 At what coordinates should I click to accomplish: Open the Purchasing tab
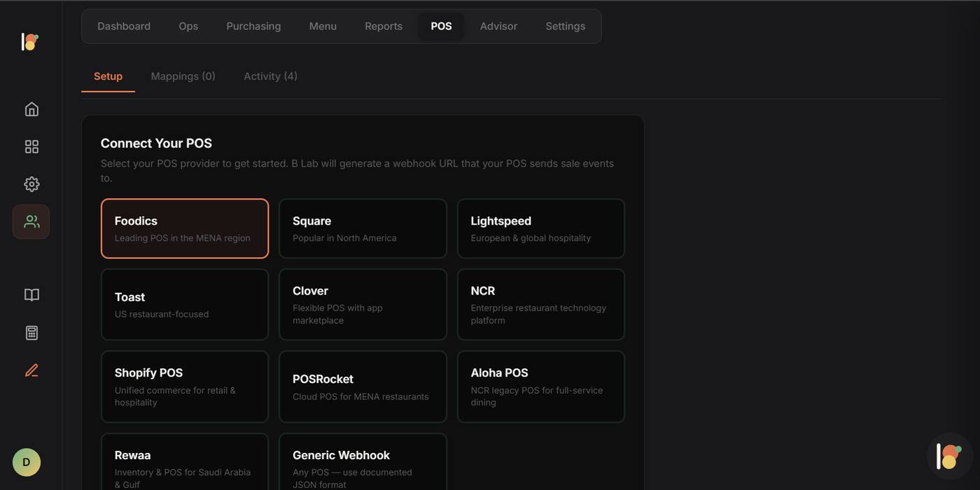253,27
